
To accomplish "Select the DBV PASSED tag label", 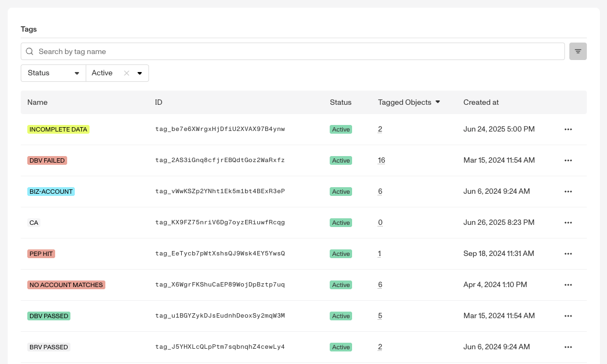I will (x=49, y=316).
